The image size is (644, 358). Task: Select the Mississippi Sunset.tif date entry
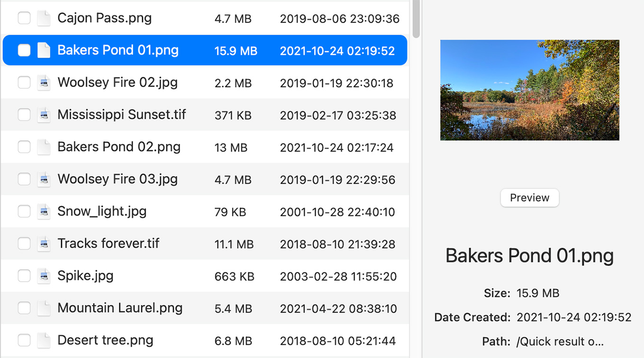tap(338, 115)
